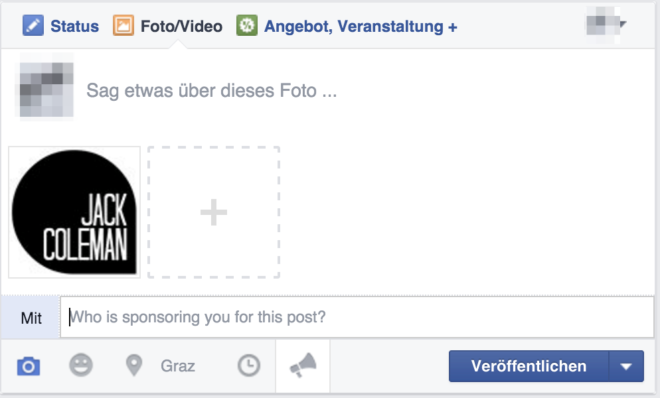Click the Veröffentlichen button
The width and height of the screenshot is (660, 398).
529,366
